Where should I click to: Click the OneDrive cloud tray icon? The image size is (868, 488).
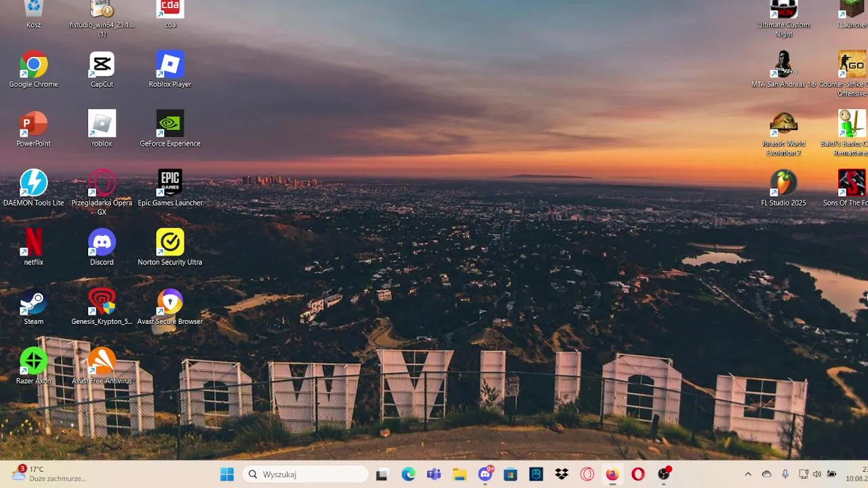point(767,474)
